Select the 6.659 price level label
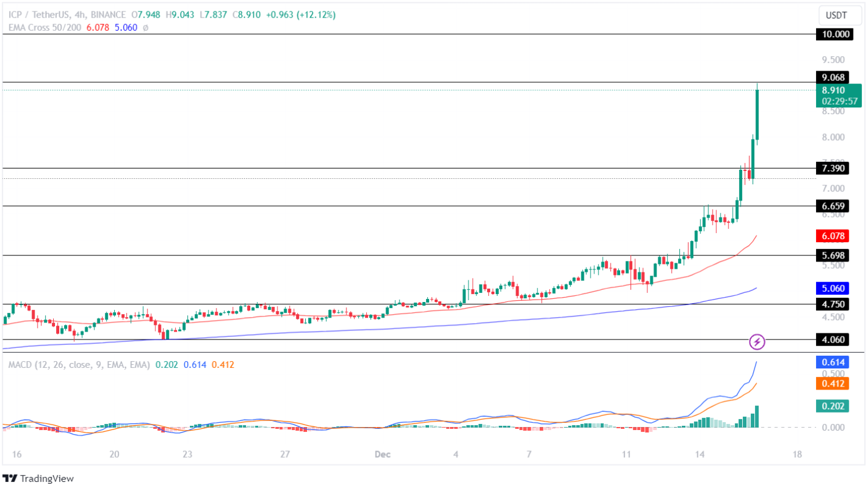 point(832,207)
